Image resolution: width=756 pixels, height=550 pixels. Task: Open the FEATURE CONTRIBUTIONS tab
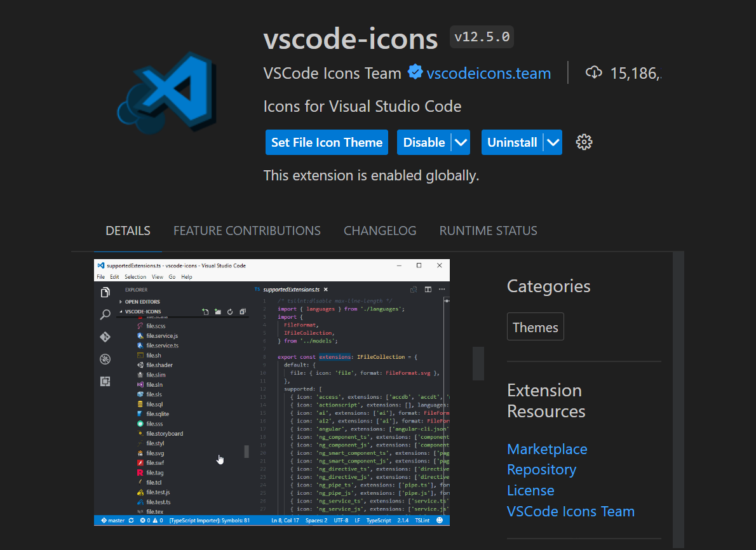click(247, 231)
